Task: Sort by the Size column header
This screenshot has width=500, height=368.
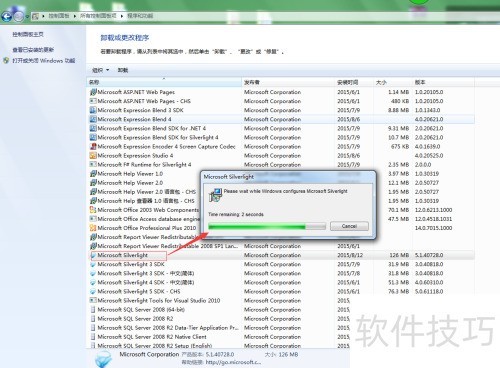Action: click(x=393, y=82)
